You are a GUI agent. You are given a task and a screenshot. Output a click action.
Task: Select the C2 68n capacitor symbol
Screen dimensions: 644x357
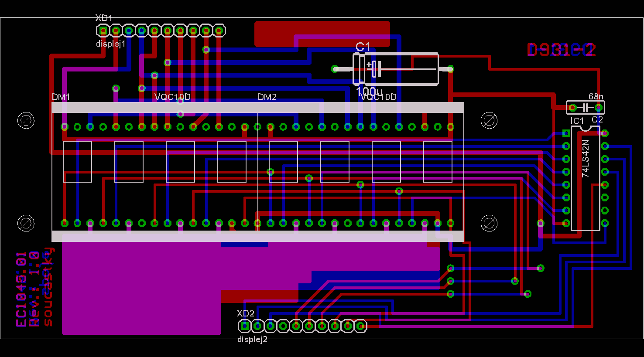586,107
